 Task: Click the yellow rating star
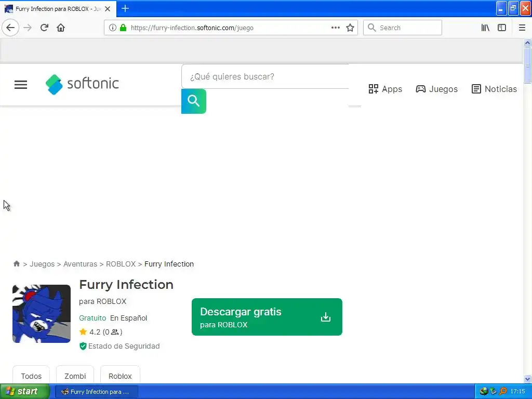click(x=83, y=332)
